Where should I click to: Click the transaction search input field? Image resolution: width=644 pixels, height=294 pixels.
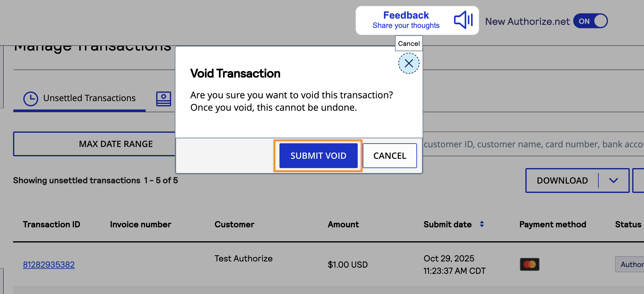pyautogui.click(x=533, y=144)
